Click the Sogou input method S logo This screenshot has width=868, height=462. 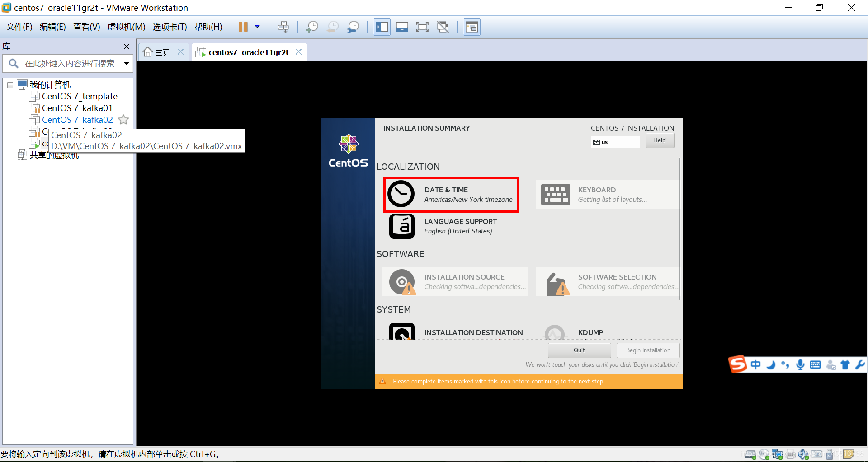tap(738, 364)
